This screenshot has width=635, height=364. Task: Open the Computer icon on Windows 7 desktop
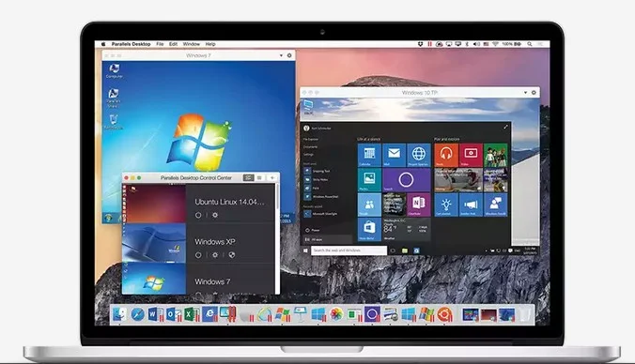[x=115, y=70]
